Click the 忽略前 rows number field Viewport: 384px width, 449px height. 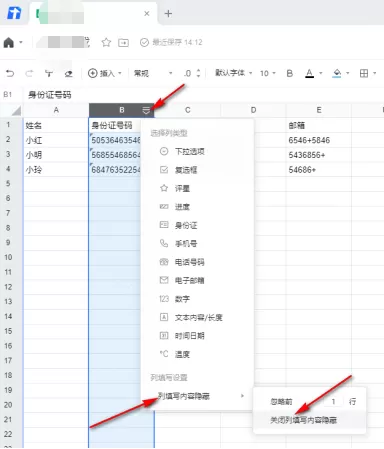333,402
